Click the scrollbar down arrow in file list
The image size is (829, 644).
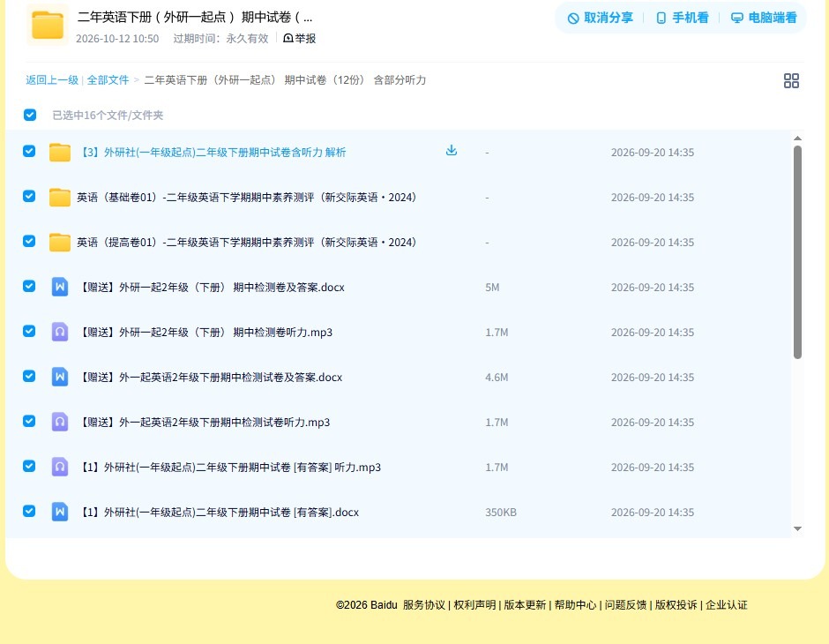coord(798,528)
